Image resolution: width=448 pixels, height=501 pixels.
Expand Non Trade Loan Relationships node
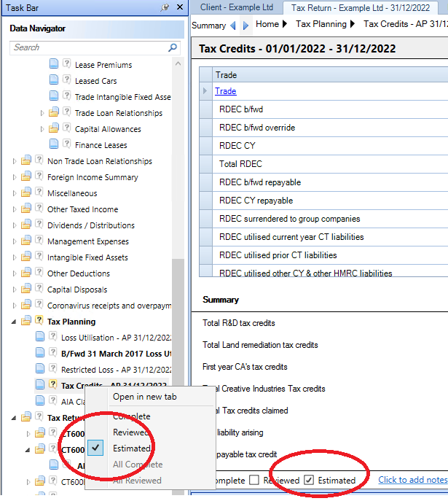point(15,161)
